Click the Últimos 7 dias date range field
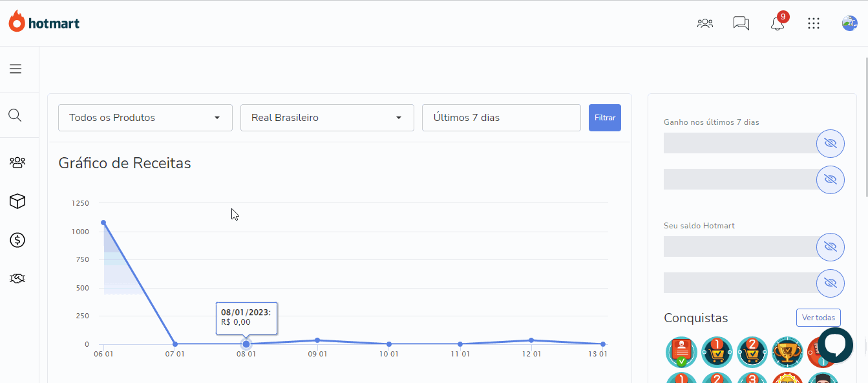 coord(502,118)
